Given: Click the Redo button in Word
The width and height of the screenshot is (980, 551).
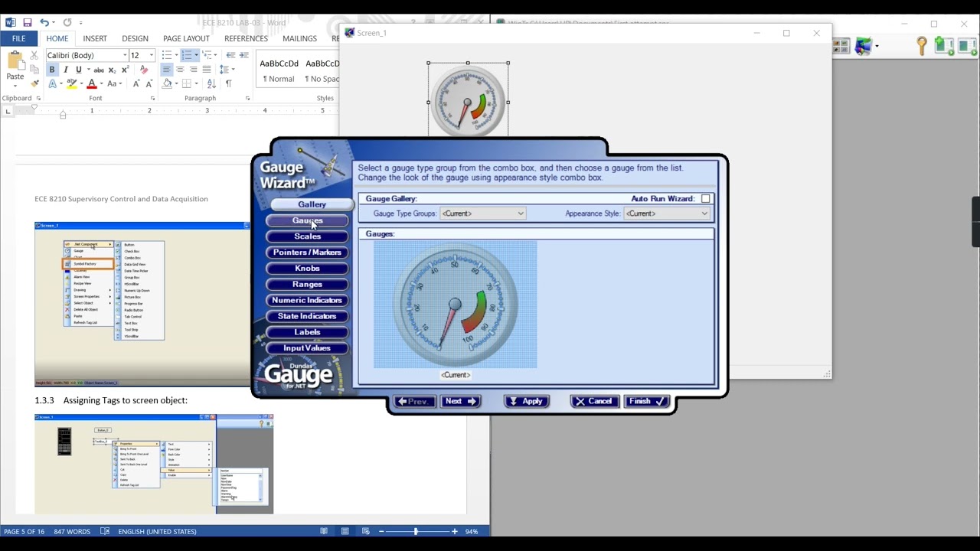Looking at the screenshot, I should (x=67, y=23).
